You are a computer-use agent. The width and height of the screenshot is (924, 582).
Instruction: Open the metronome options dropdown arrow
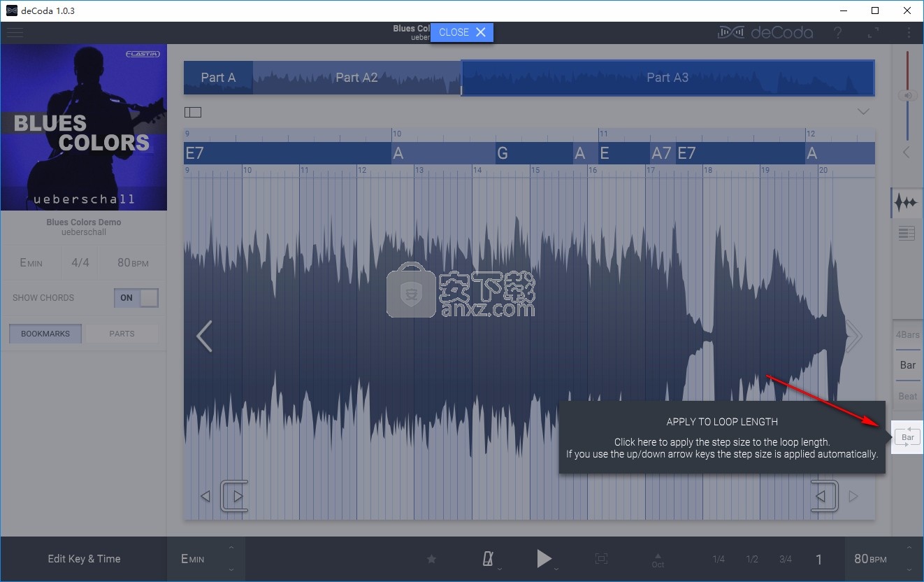[500, 569]
